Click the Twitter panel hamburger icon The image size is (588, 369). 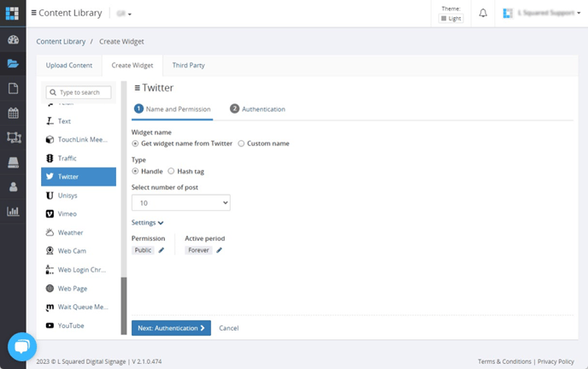tap(138, 88)
